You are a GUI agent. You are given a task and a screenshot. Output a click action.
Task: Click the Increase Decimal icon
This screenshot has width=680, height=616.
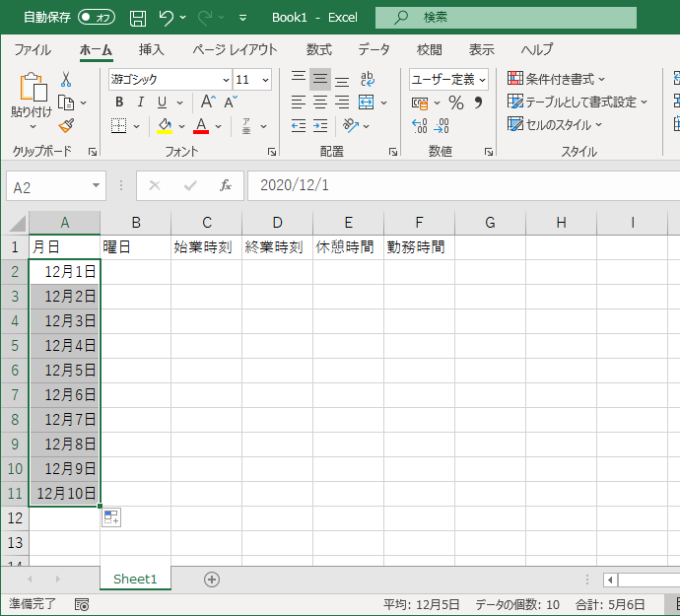pyautogui.click(x=420, y=126)
